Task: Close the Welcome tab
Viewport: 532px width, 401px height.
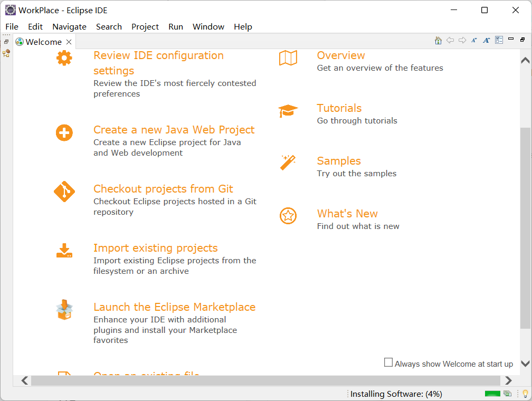Action: click(69, 42)
